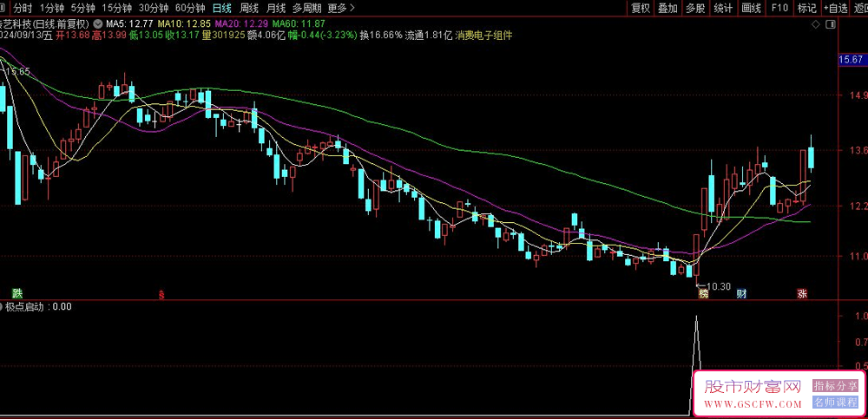Select the 60分钟 period tab

[x=190, y=8]
